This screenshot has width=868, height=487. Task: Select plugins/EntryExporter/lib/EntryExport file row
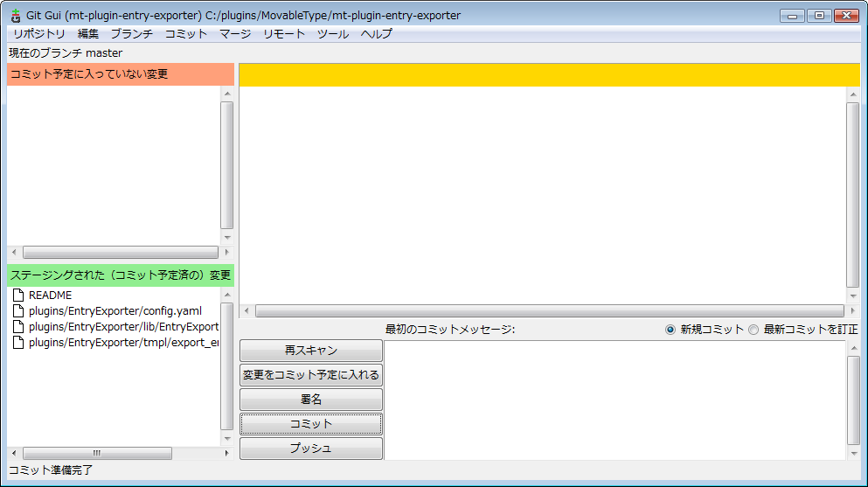pyautogui.click(x=123, y=326)
